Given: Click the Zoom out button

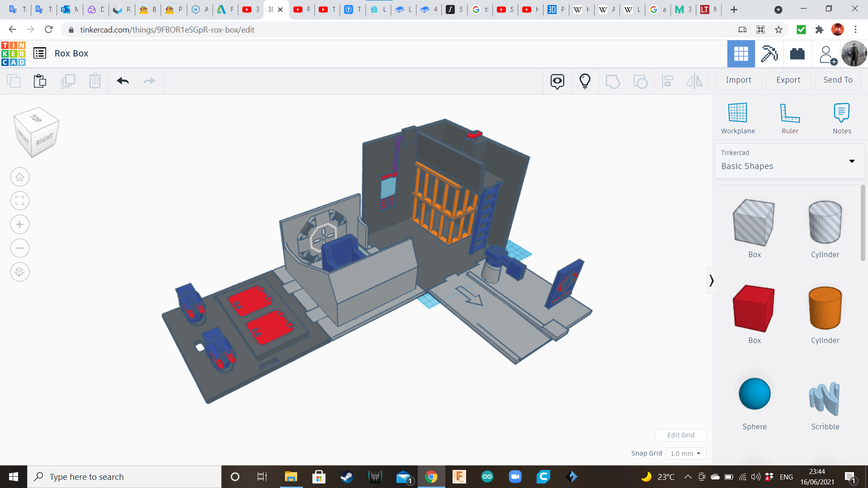Looking at the screenshot, I should pos(20,248).
